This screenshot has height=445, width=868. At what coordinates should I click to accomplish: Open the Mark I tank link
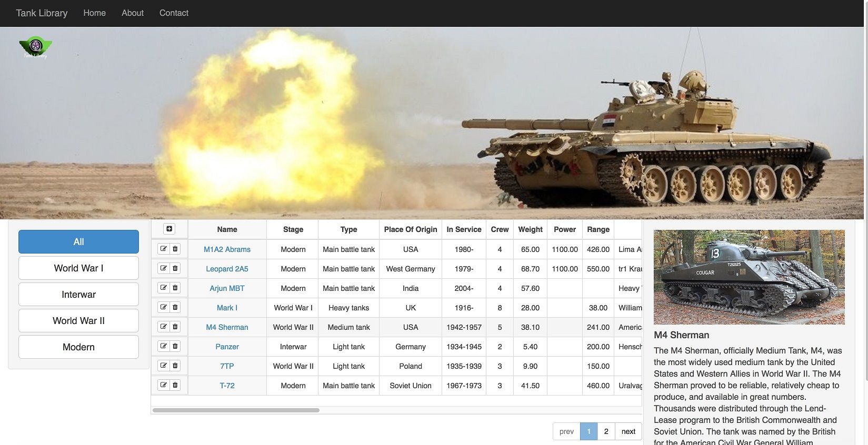(227, 308)
